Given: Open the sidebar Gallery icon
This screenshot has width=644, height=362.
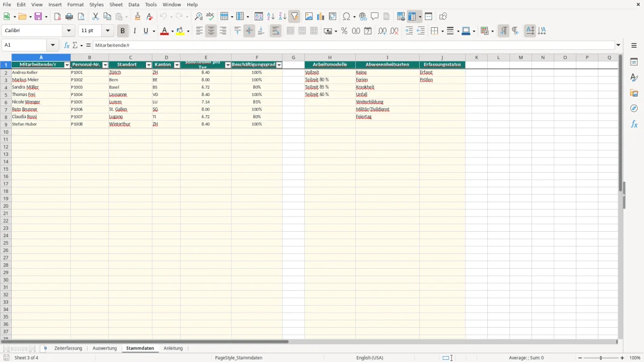Looking at the screenshot, I should (634, 93).
